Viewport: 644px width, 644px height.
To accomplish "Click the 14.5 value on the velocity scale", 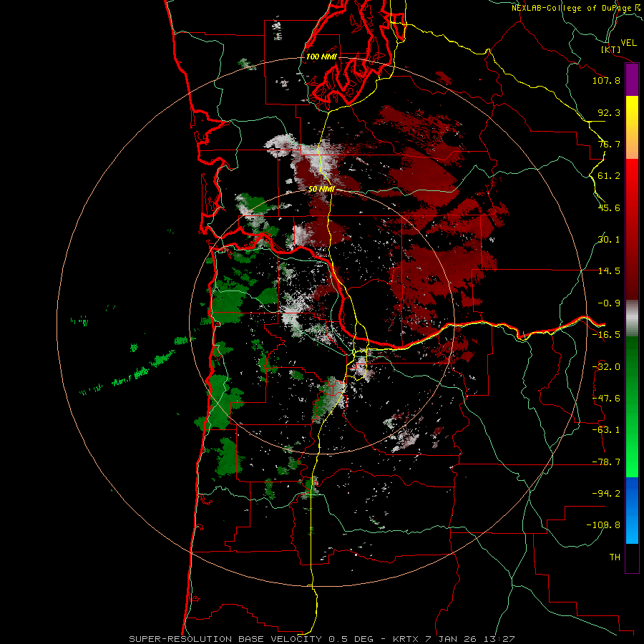I will (609, 271).
